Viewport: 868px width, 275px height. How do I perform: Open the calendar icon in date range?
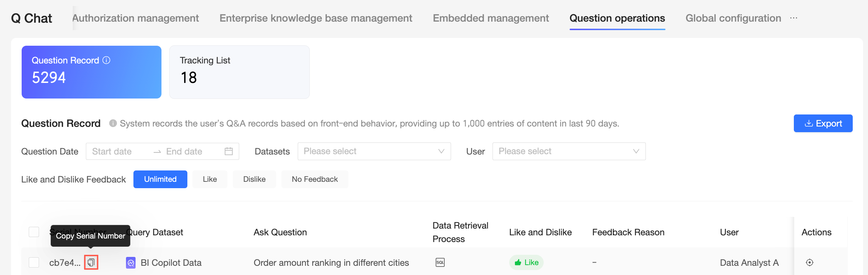[x=229, y=151]
